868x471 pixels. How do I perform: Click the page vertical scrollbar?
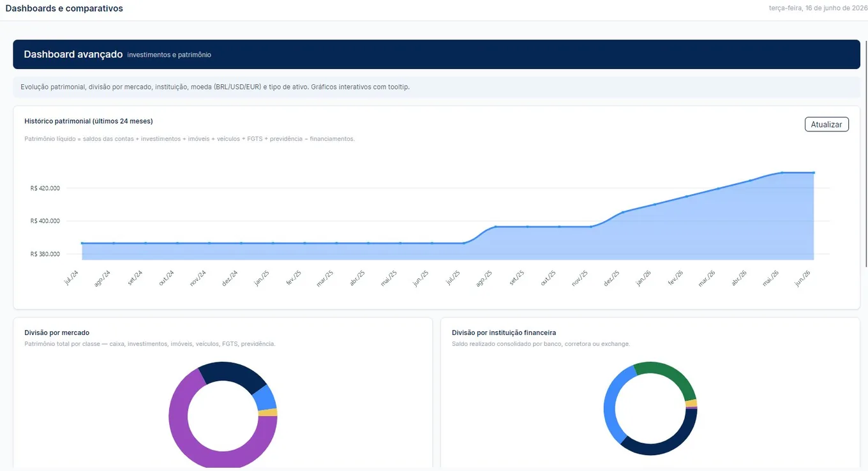tap(865, 153)
